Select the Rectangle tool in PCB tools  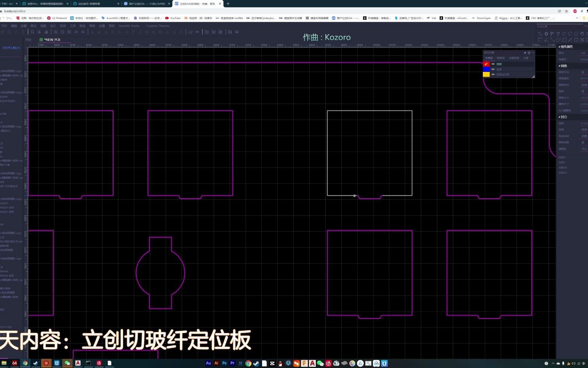(x=576, y=40)
